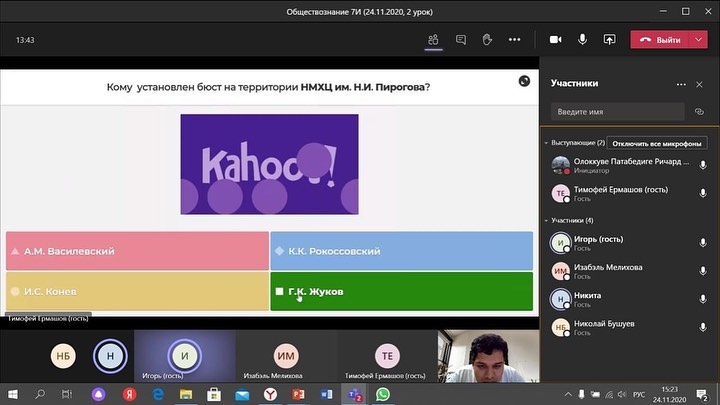
Task: Mute microphone of Игорь (гость)
Action: point(703,242)
